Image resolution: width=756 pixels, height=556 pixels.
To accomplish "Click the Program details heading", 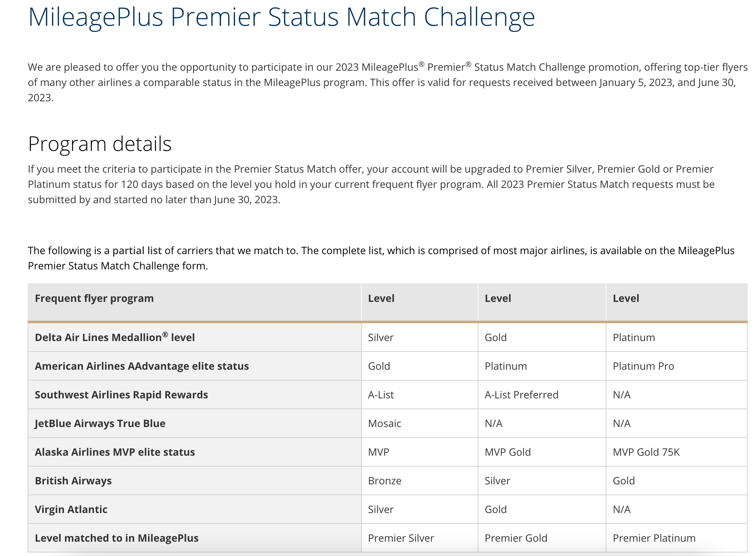I will coord(100,144).
